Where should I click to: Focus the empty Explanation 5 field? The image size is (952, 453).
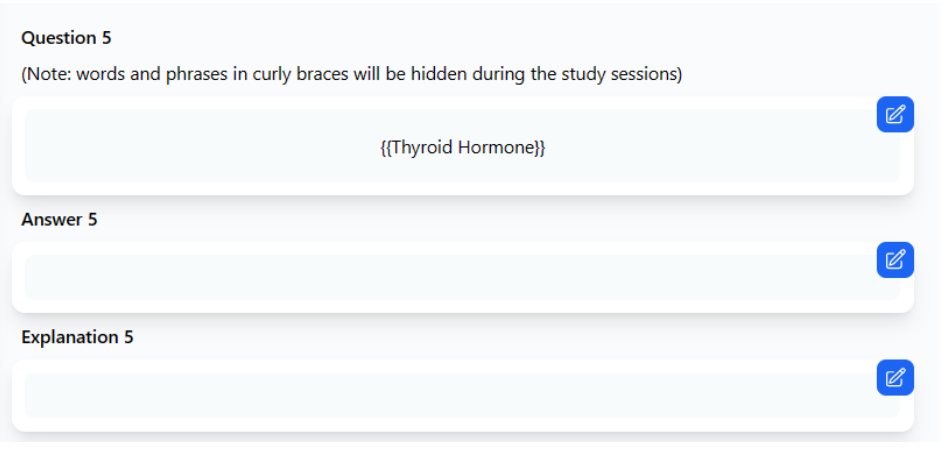[x=462, y=395]
